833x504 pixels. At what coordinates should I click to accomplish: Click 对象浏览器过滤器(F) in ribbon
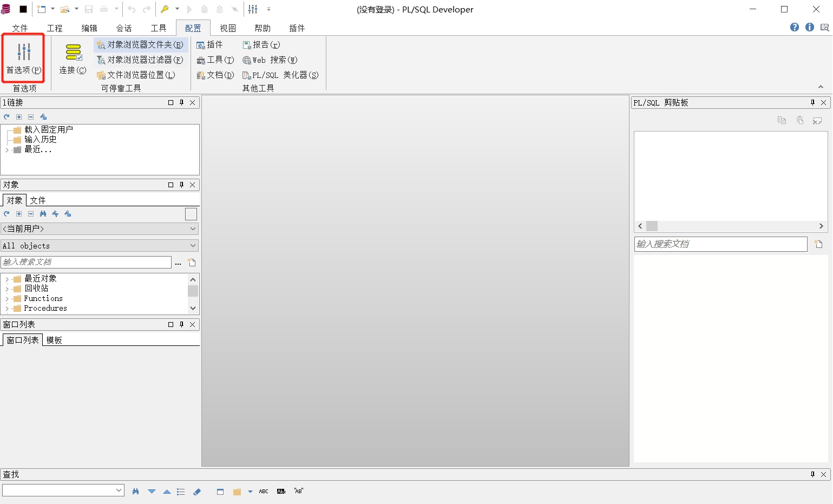click(141, 60)
